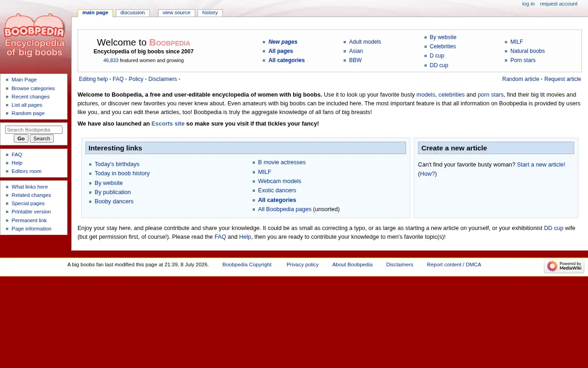This screenshot has height=368, width=588.
Task: Select the main page tab
Action: pos(95,13)
